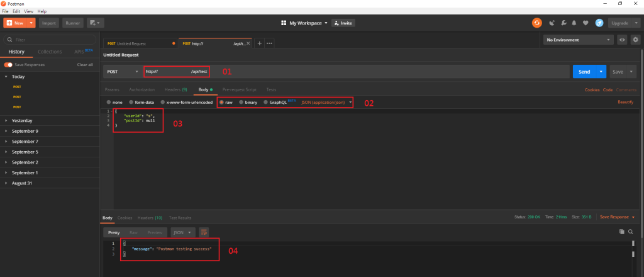This screenshot has width=644, height=277.
Task: Search the response with magnifier icon
Action: coord(630,232)
